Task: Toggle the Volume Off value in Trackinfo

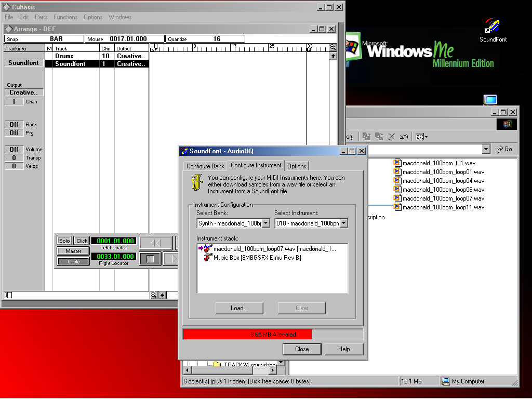Action: pos(14,149)
